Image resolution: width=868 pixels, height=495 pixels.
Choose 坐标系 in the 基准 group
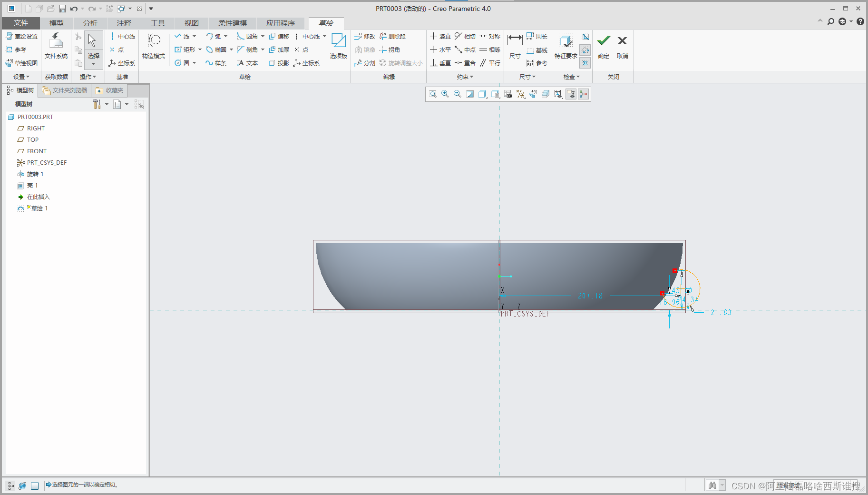[x=122, y=63]
